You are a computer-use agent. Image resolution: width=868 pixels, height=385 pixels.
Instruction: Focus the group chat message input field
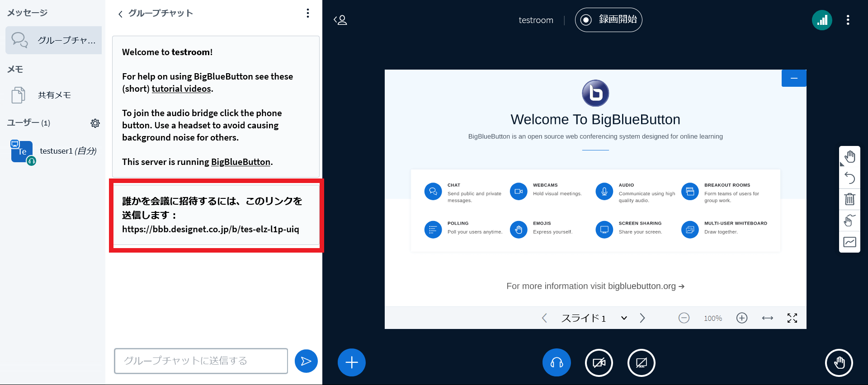pyautogui.click(x=201, y=361)
